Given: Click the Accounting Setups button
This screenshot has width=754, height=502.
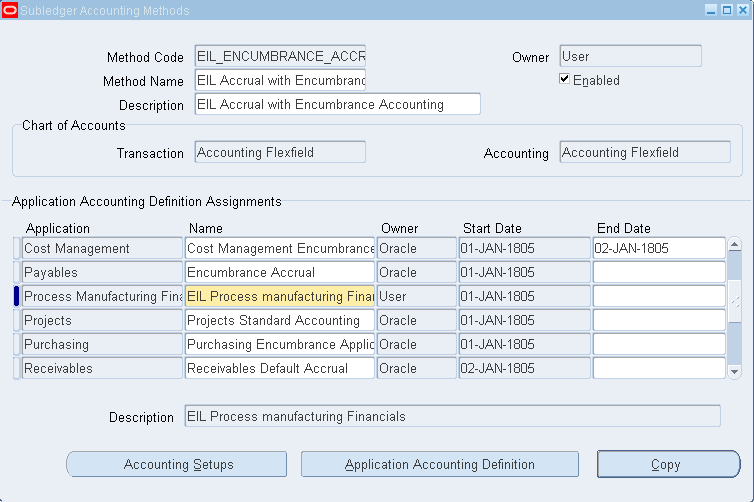Looking at the screenshot, I should coord(177,464).
